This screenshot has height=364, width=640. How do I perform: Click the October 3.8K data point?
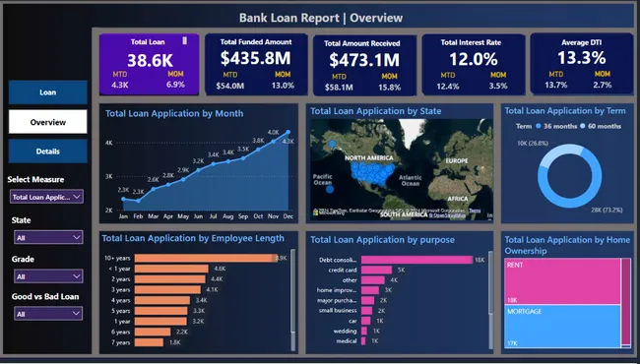click(258, 150)
